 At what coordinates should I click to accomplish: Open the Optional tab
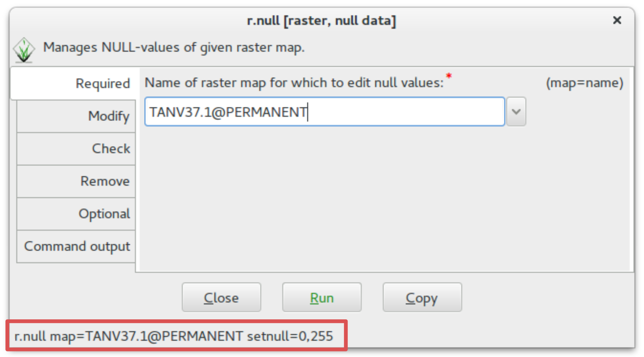[x=76, y=214]
